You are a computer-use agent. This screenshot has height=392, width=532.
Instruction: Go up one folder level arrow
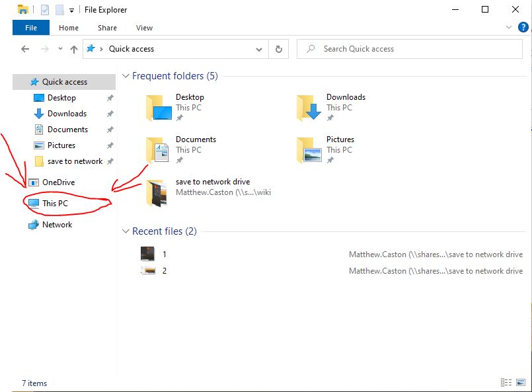point(74,49)
